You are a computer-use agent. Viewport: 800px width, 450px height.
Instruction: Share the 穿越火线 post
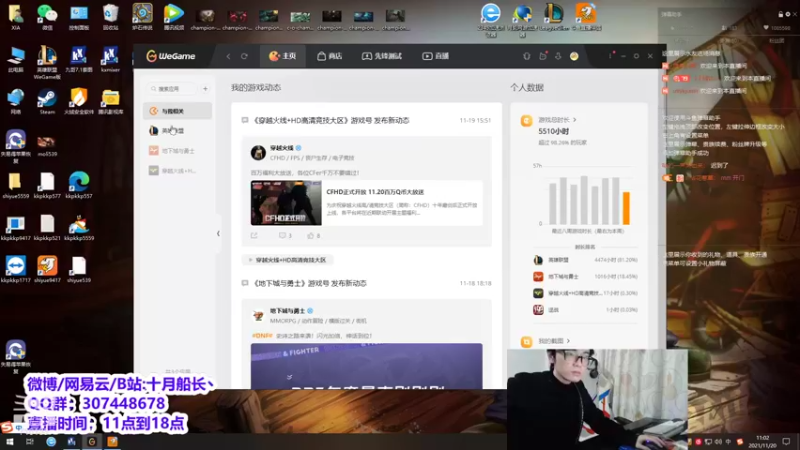pos(254,236)
